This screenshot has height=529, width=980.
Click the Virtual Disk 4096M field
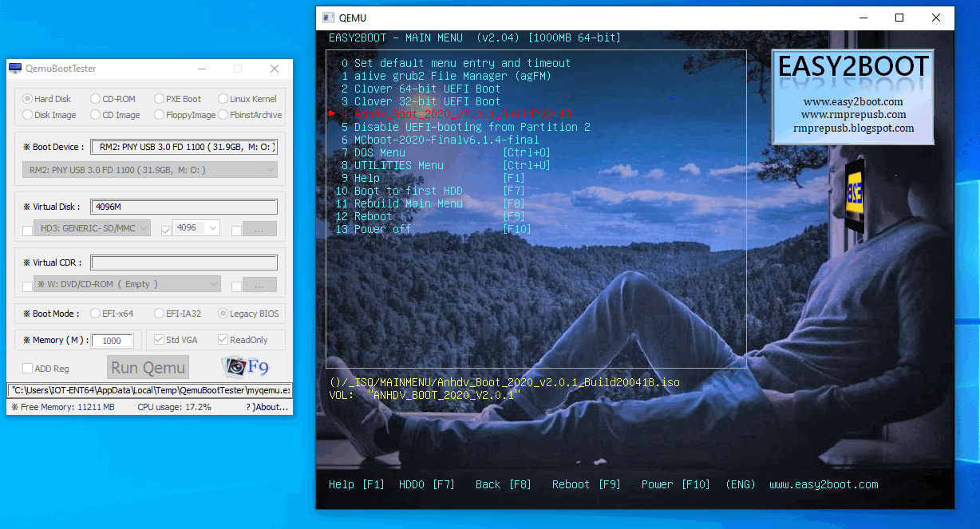click(184, 207)
